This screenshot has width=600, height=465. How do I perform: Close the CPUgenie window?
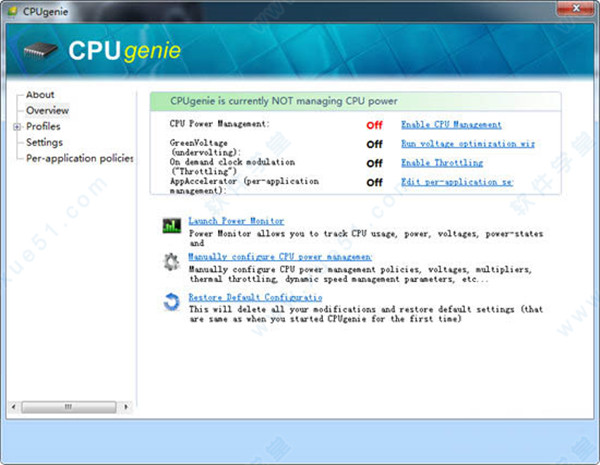click(x=577, y=8)
